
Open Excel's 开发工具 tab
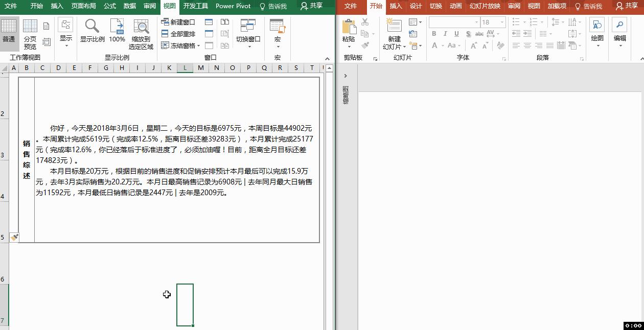[196, 6]
